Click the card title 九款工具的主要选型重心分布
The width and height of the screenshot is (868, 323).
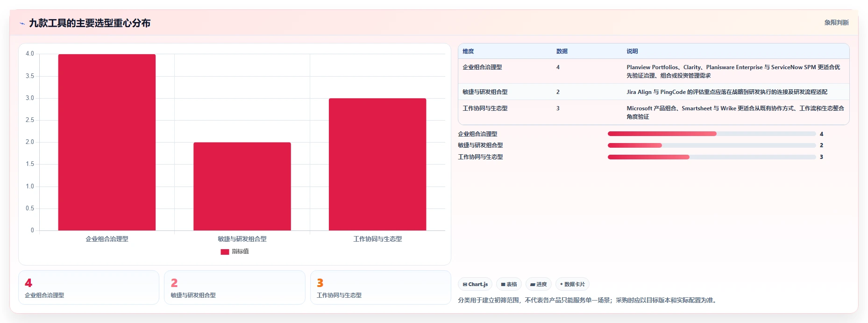(90, 23)
